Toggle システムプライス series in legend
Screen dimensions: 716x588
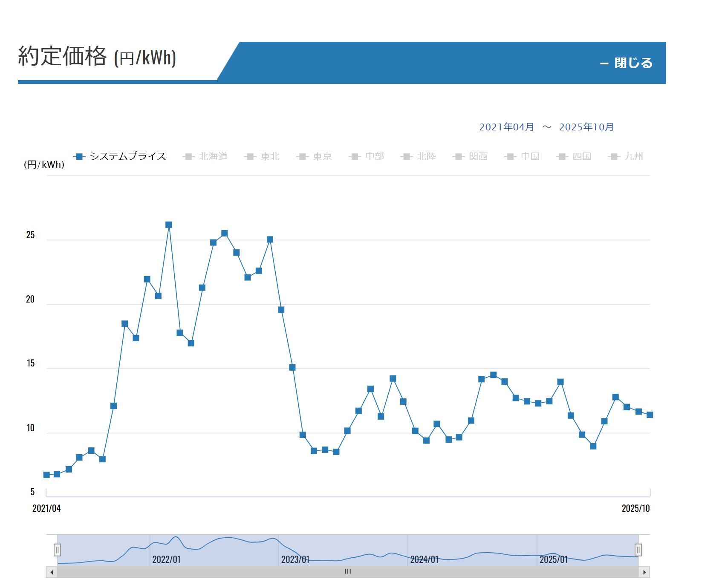pos(120,156)
